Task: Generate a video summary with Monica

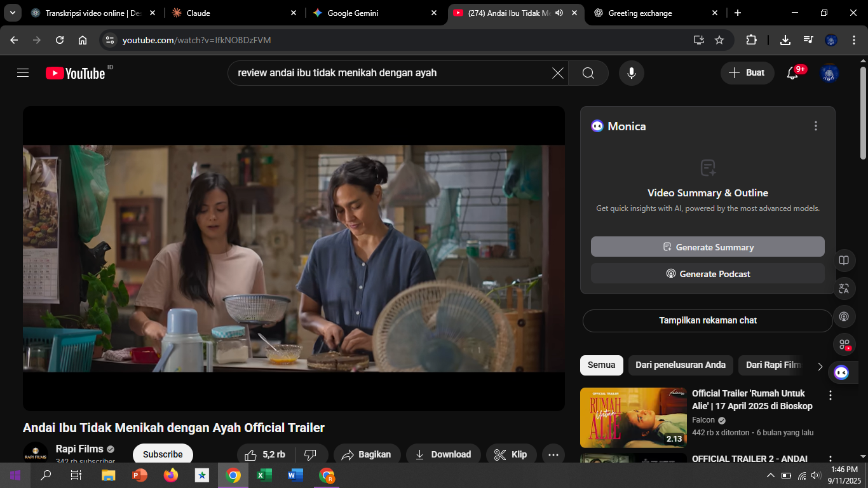Action: coord(708,247)
